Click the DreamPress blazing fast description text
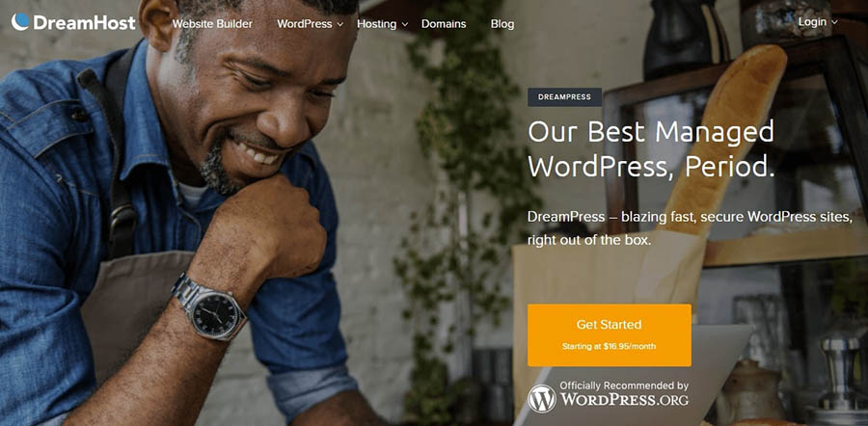The image size is (868, 426). pyautogui.click(x=690, y=228)
